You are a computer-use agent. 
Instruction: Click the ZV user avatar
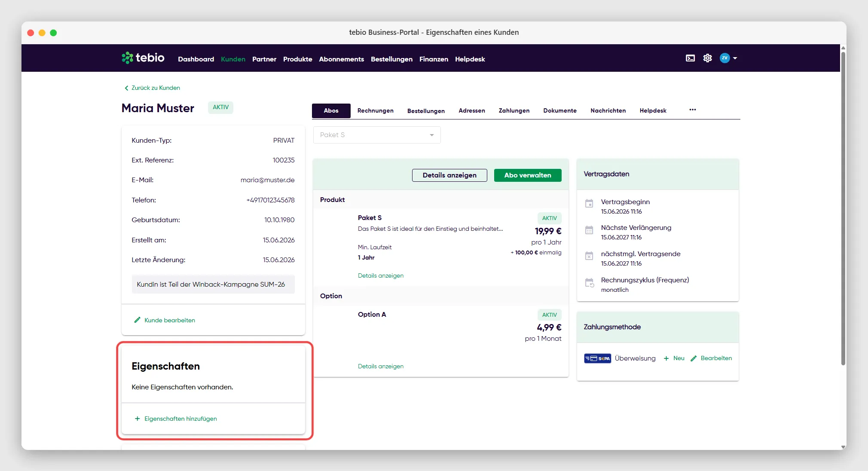click(x=725, y=58)
